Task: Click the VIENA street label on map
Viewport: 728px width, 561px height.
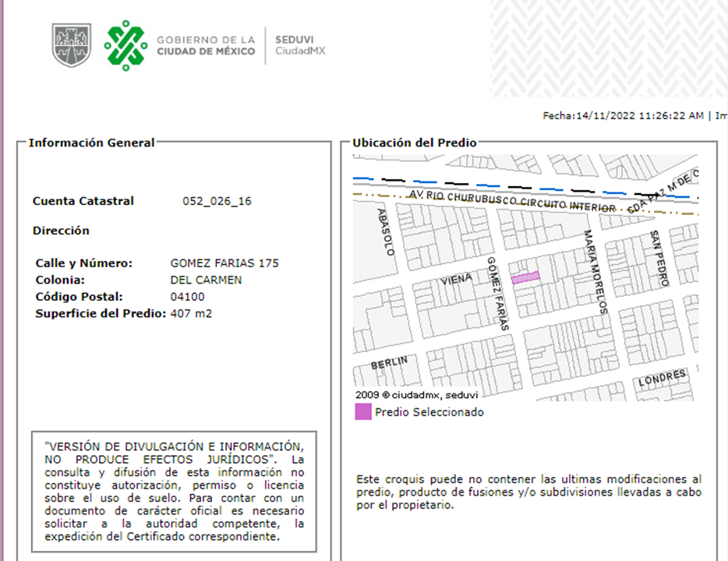Action: point(456,280)
